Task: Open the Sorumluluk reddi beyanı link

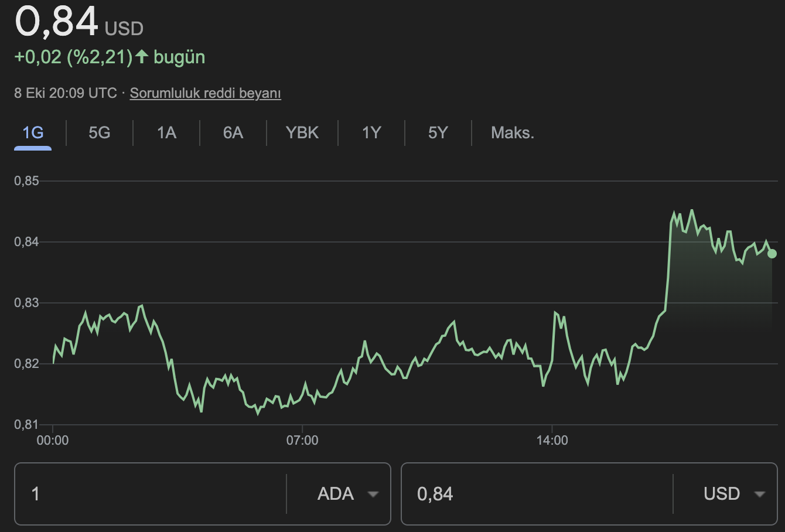Action: 205,93
